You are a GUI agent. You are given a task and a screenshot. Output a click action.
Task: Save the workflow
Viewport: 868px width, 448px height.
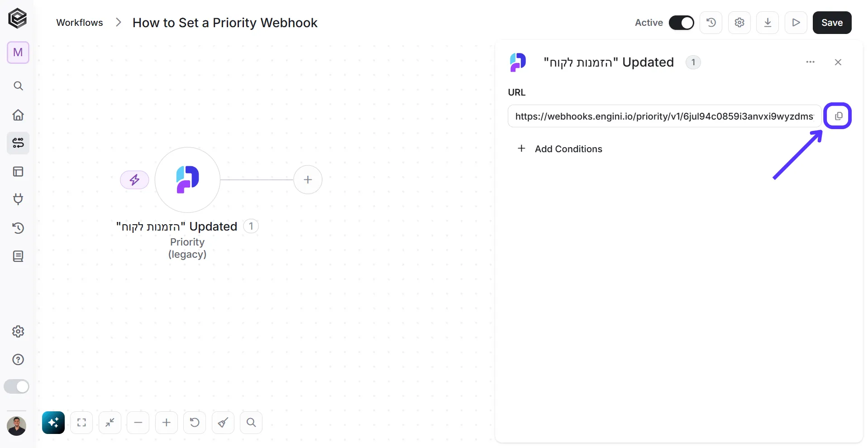point(832,23)
